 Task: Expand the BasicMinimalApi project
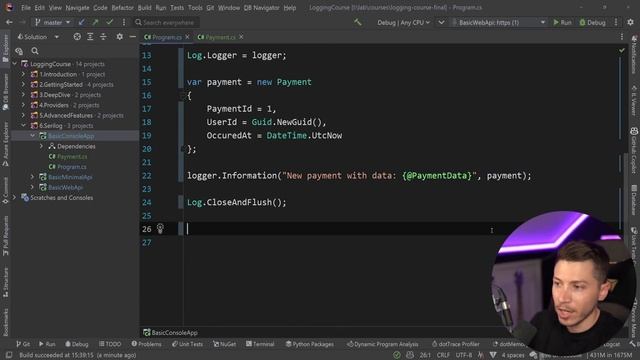coord(32,177)
